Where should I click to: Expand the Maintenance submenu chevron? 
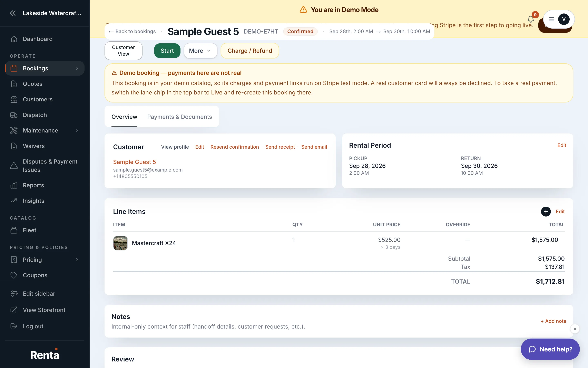click(x=77, y=131)
